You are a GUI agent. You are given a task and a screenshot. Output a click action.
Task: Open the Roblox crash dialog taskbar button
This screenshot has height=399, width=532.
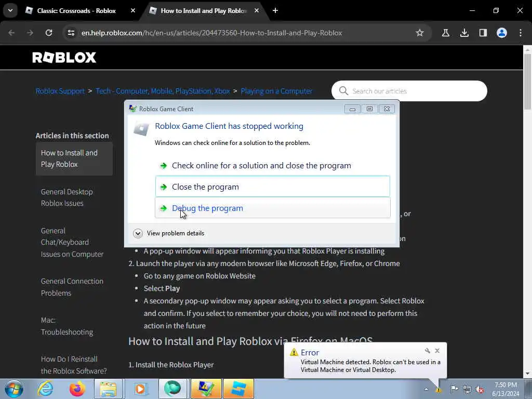[x=206, y=389]
